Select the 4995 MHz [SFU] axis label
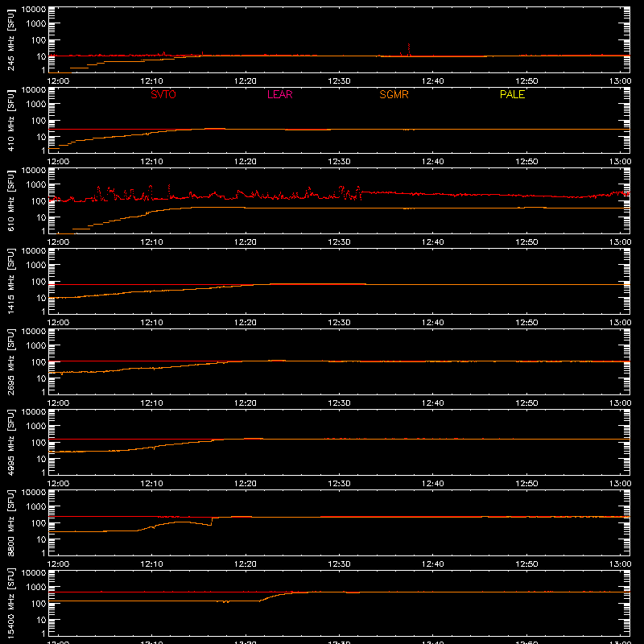 [11, 442]
